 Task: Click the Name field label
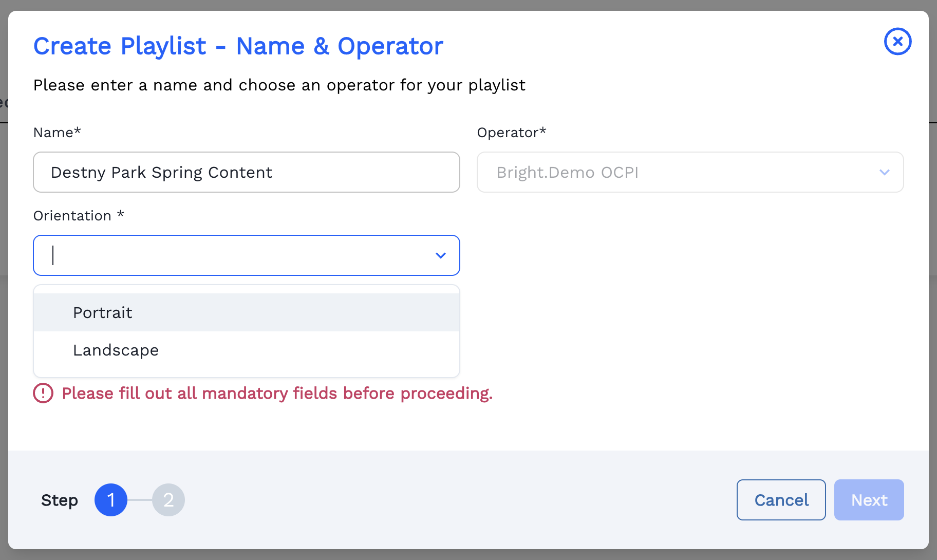click(57, 133)
